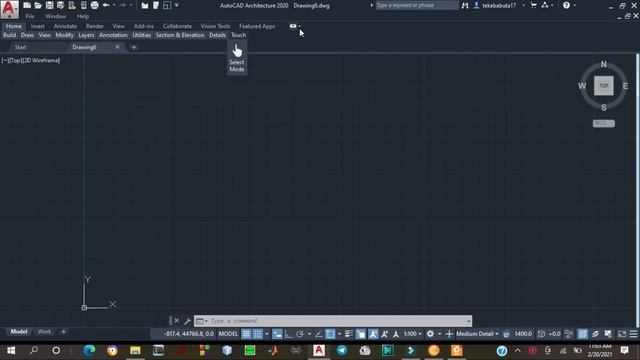Click the command line customize wrench icon
The height and width of the screenshot is (360, 640).
(x=187, y=321)
